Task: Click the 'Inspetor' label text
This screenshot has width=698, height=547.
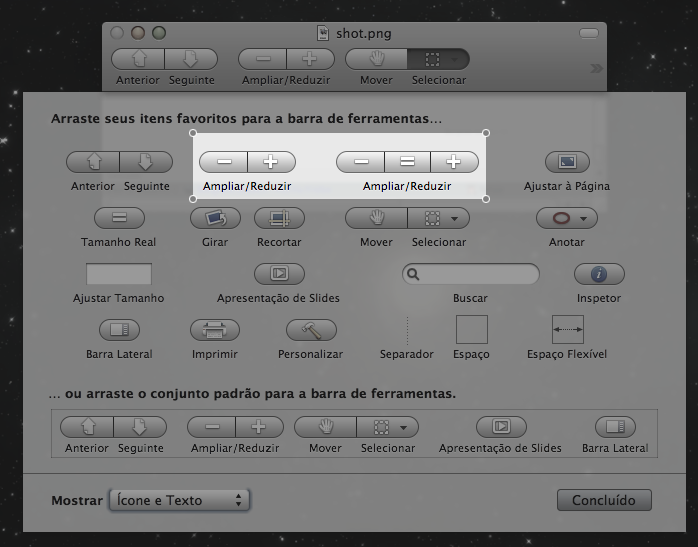Action: pos(599,298)
